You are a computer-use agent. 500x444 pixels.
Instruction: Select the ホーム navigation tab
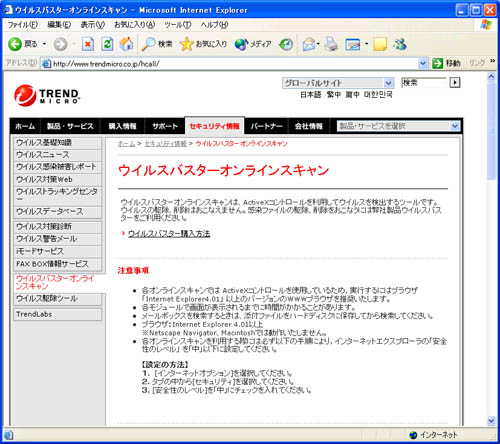[25, 126]
